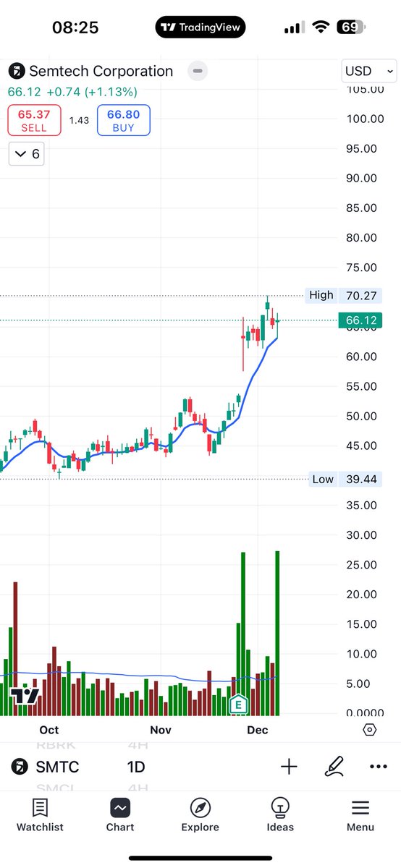Expand the indicators legend showing 6
This screenshot has height=868, width=401.
tap(26, 154)
